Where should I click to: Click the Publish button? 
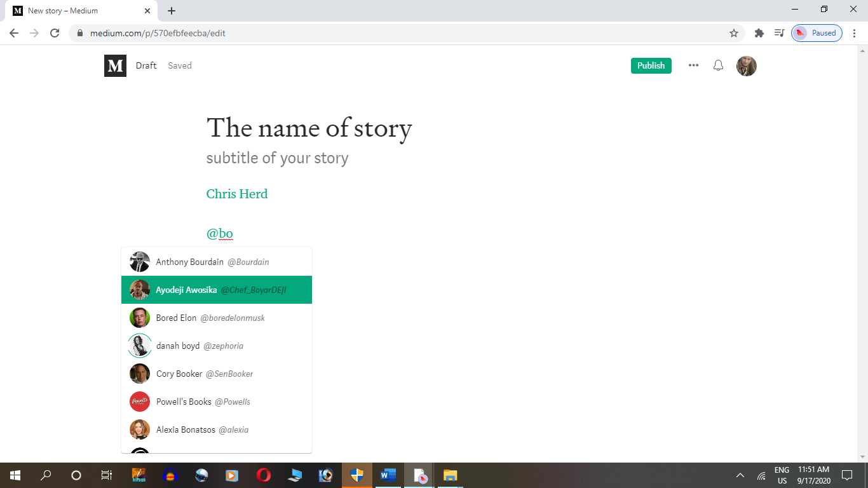point(651,65)
